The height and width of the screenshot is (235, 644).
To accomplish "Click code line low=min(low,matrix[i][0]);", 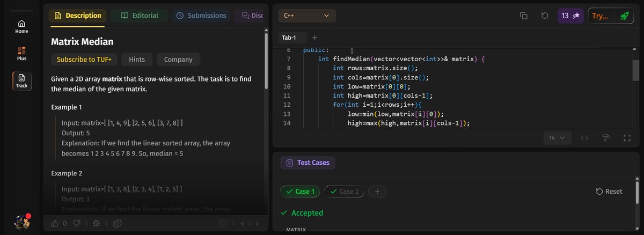I will (x=396, y=114).
